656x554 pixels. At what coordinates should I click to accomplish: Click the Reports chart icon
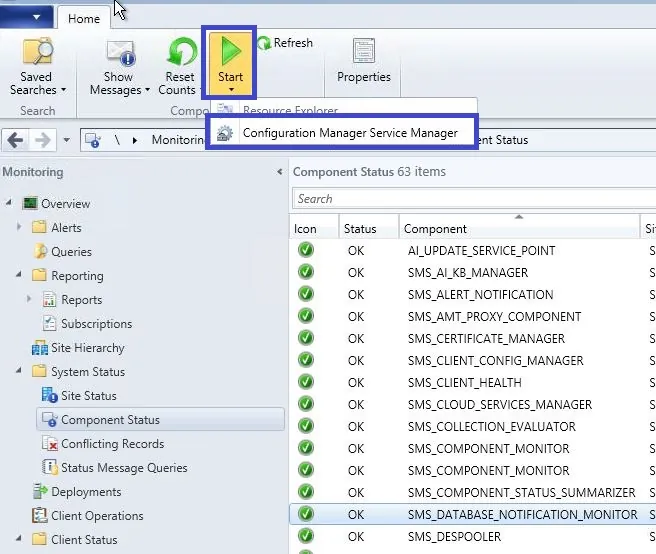pos(49,299)
